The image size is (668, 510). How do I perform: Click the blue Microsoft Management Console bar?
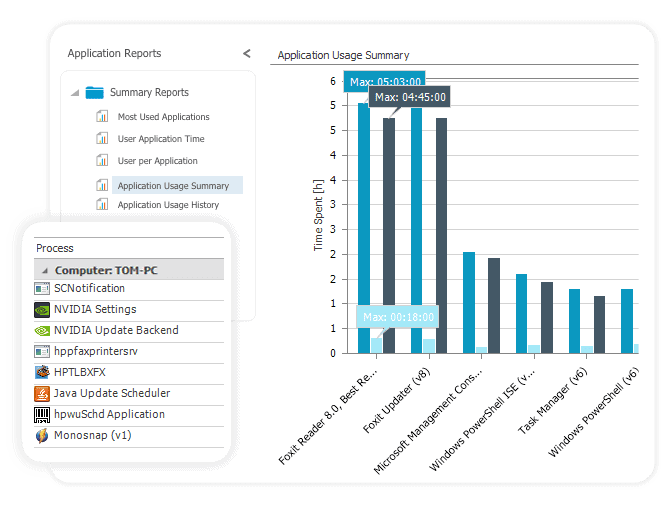[469, 300]
